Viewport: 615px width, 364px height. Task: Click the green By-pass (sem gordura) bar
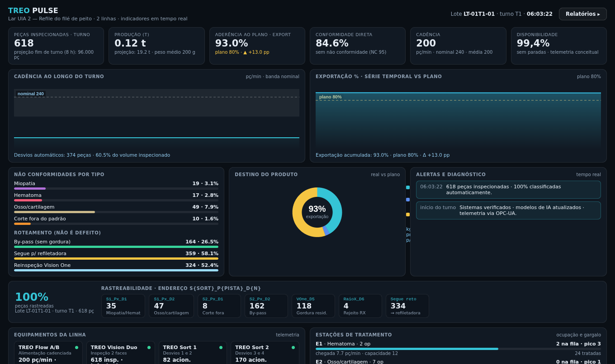tap(116, 247)
